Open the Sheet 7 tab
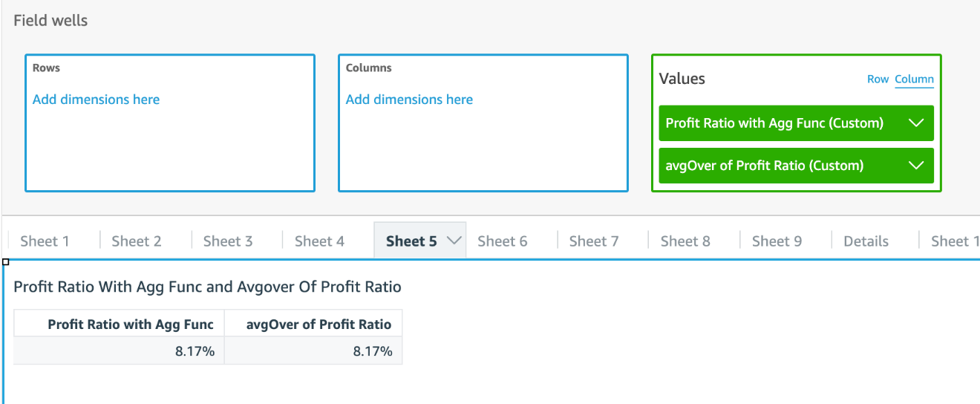 pos(594,241)
